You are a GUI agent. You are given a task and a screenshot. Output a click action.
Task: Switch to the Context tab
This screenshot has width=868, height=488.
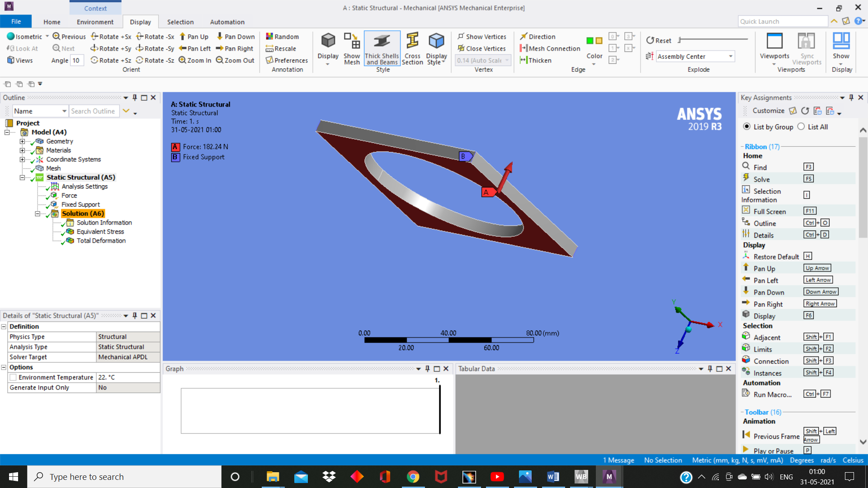(x=95, y=8)
